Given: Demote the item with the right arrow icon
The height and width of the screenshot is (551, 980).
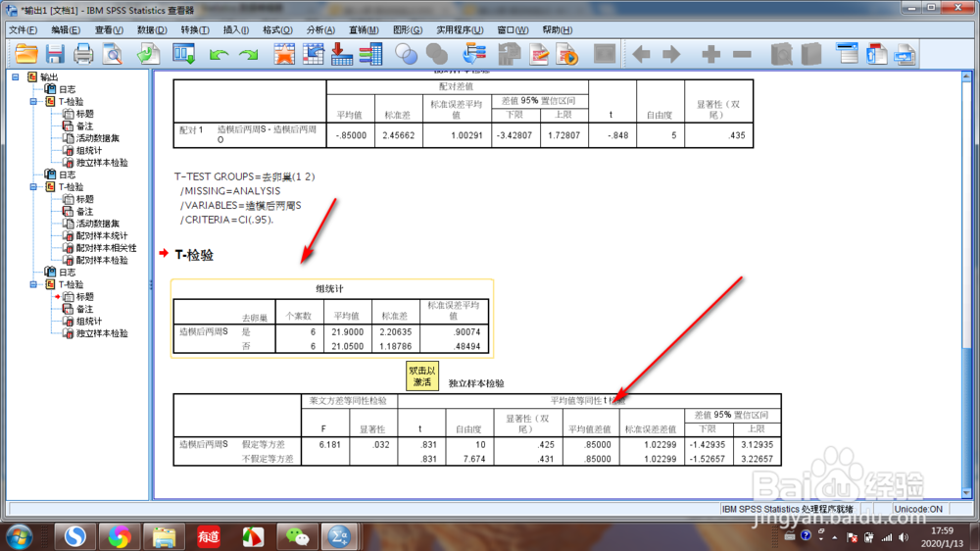Looking at the screenshot, I should pyautogui.click(x=671, y=54).
